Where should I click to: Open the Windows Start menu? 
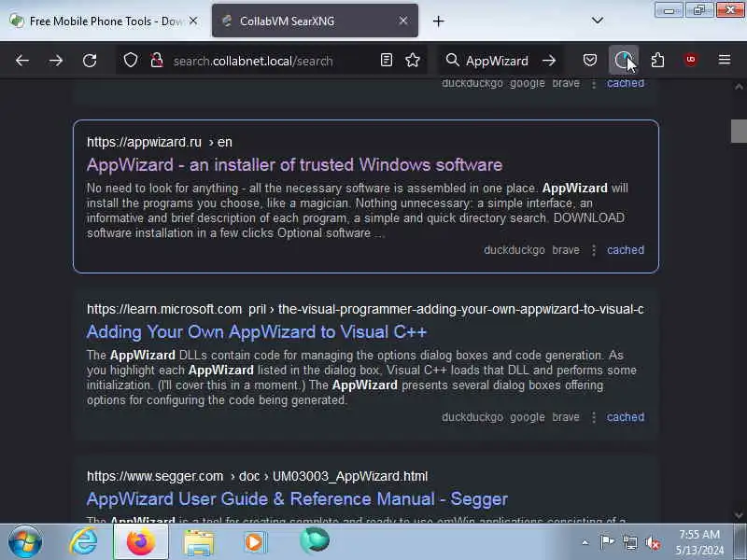pos(25,542)
